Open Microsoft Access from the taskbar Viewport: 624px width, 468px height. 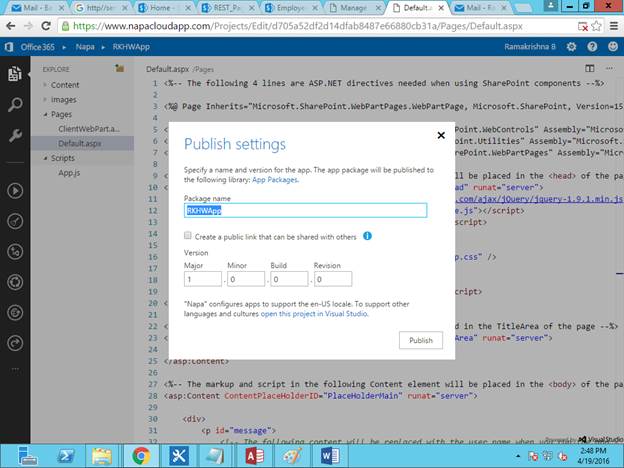[x=255, y=456]
